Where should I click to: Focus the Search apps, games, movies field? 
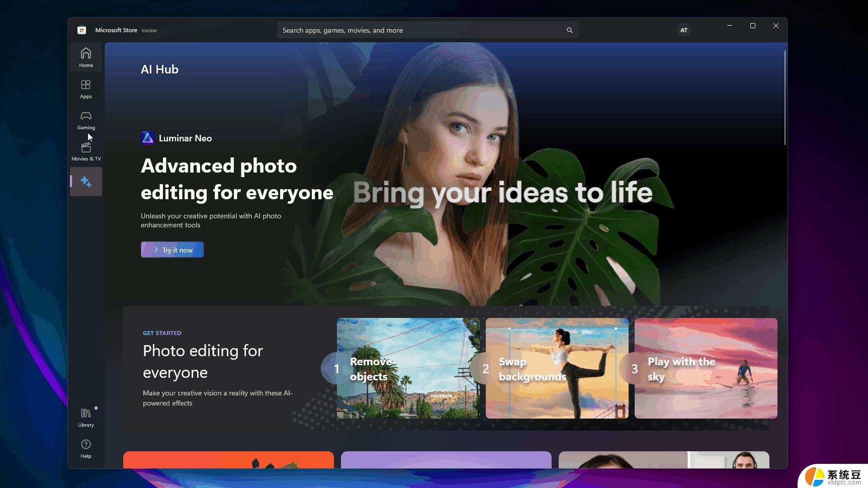pyautogui.click(x=427, y=30)
